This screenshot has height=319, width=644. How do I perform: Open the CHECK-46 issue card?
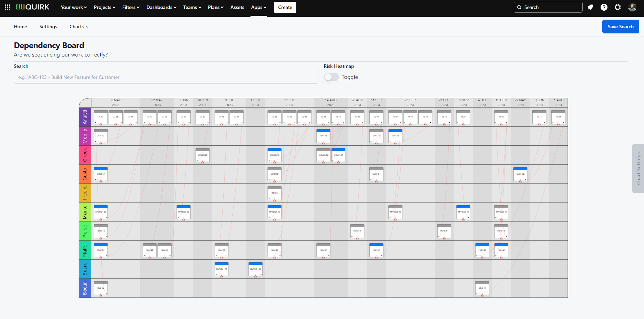(x=275, y=155)
